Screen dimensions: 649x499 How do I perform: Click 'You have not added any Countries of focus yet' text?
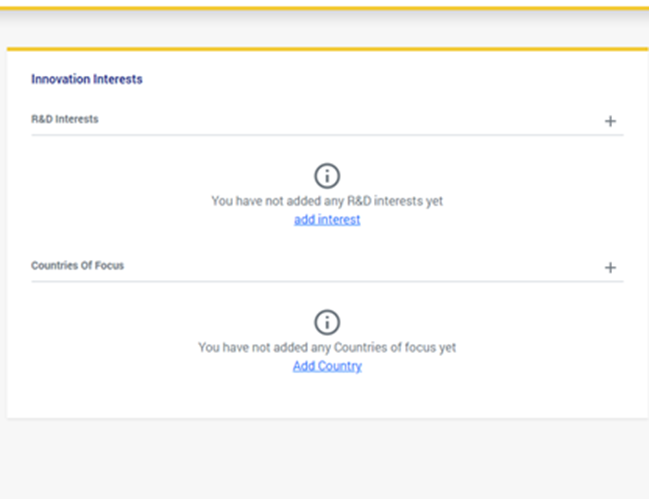point(327,347)
